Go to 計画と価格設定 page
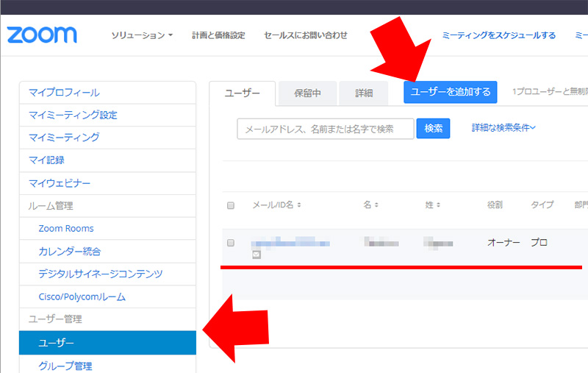This screenshot has width=588, height=373. click(218, 35)
